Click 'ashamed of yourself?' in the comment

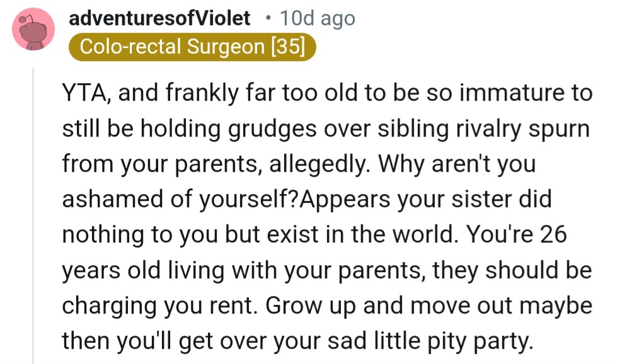[x=180, y=200]
